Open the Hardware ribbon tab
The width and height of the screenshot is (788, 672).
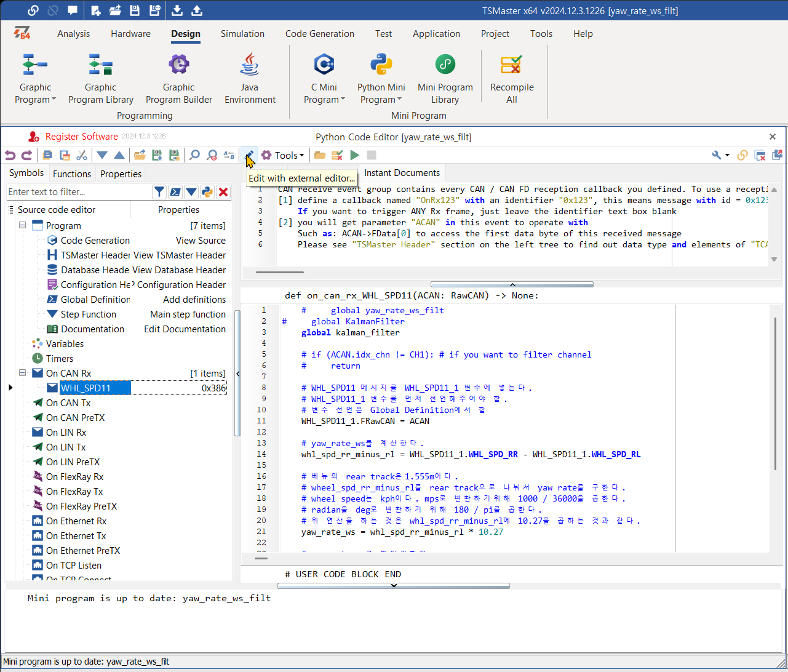(130, 34)
